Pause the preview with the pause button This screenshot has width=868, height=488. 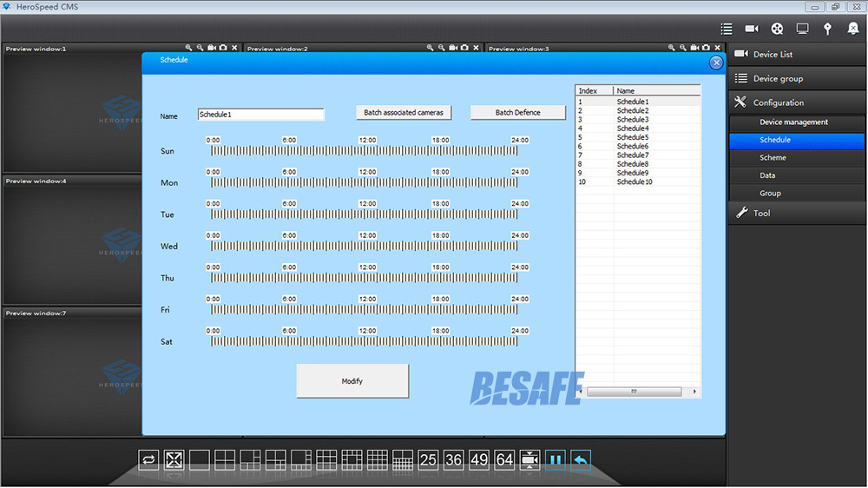[x=555, y=460]
